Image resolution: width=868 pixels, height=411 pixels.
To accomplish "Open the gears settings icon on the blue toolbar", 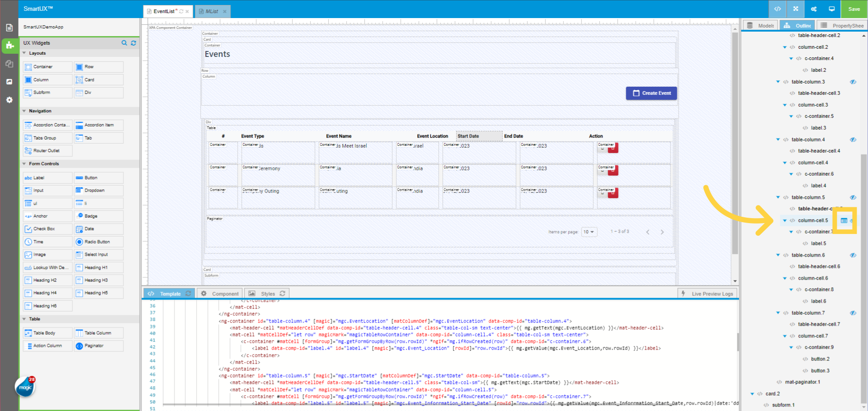I will click(x=813, y=9).
